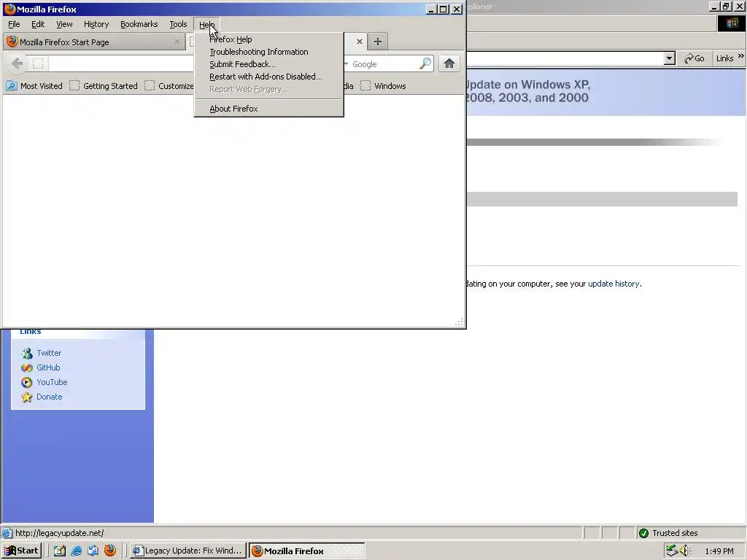Screen dimensions: 747x560
Task: Click the Firefox logo in title bar
Action: [9, 9]
